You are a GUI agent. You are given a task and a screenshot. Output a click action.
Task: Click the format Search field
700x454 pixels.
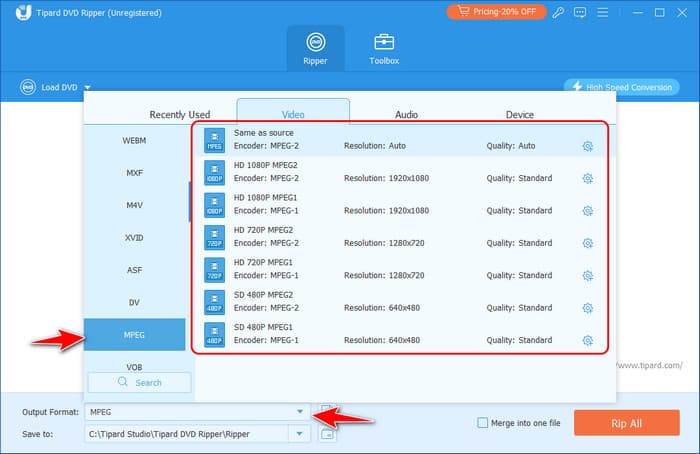[x=139, y=383]
